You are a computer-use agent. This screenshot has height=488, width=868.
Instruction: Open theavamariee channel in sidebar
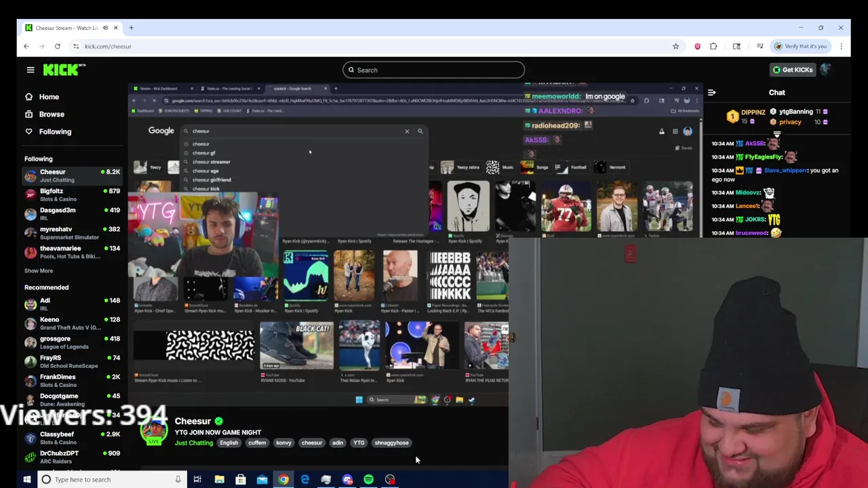[x=72, y=252]
